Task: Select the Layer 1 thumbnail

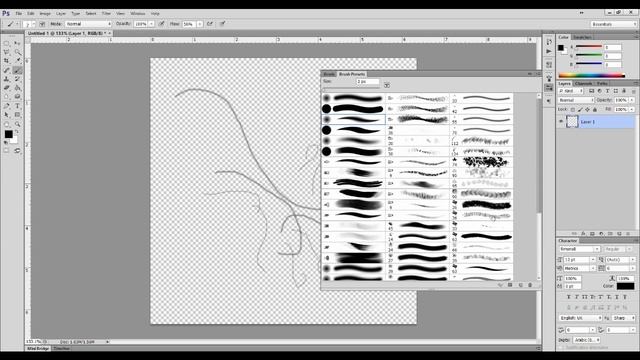Action: point(572,122)
